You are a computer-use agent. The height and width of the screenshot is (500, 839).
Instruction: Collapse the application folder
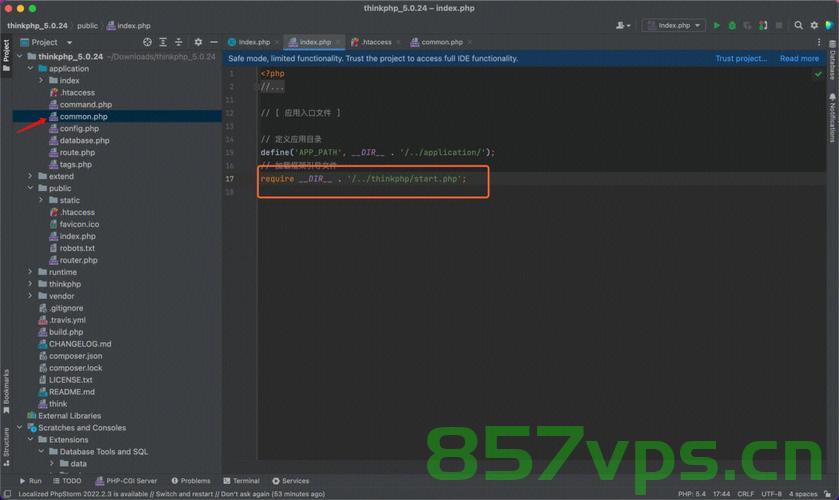30,69
